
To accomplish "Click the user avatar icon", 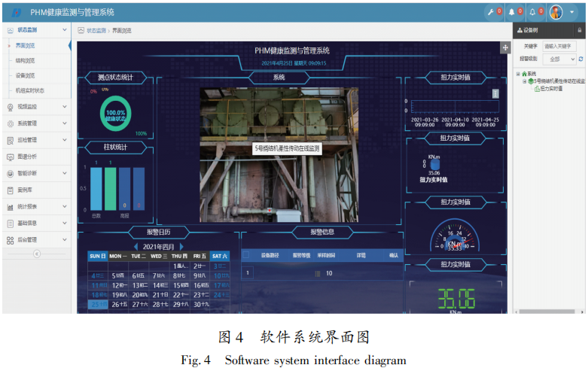I will click(556, 12).
